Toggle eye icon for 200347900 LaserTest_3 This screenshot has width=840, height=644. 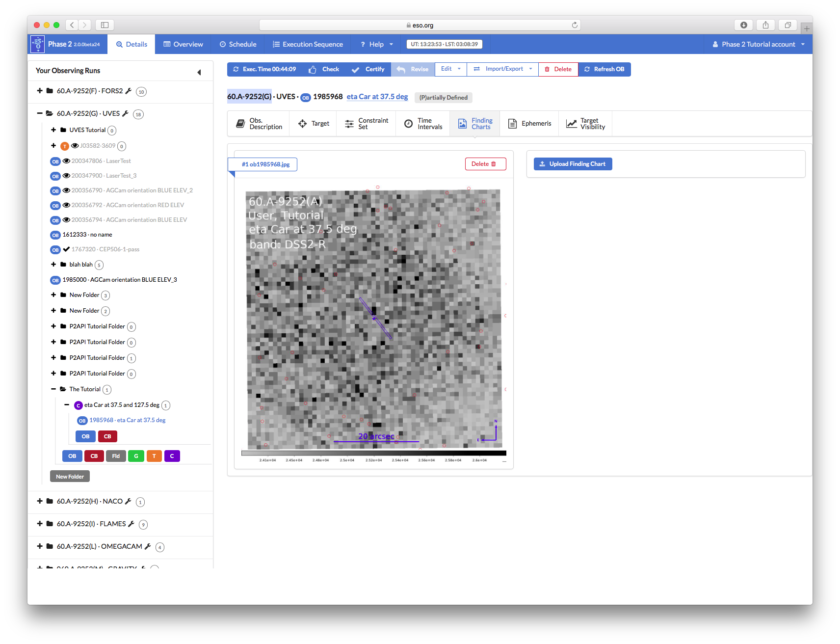click(66, 176)
